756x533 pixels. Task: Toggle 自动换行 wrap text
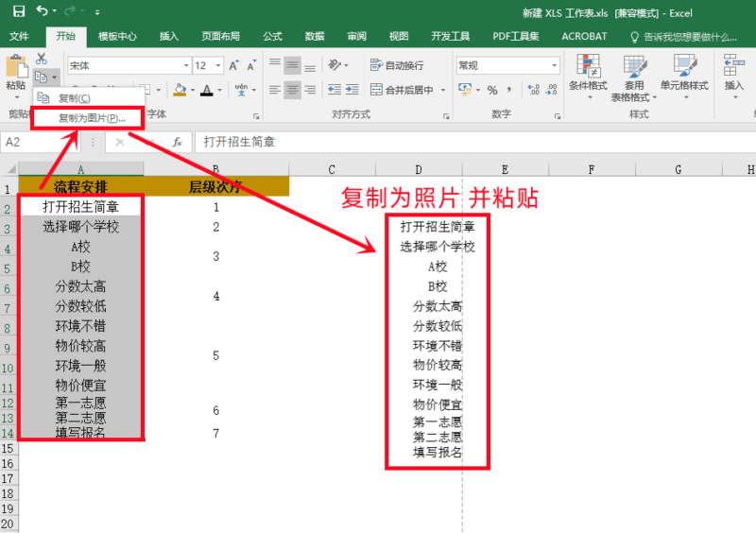(x=397, y=65)
